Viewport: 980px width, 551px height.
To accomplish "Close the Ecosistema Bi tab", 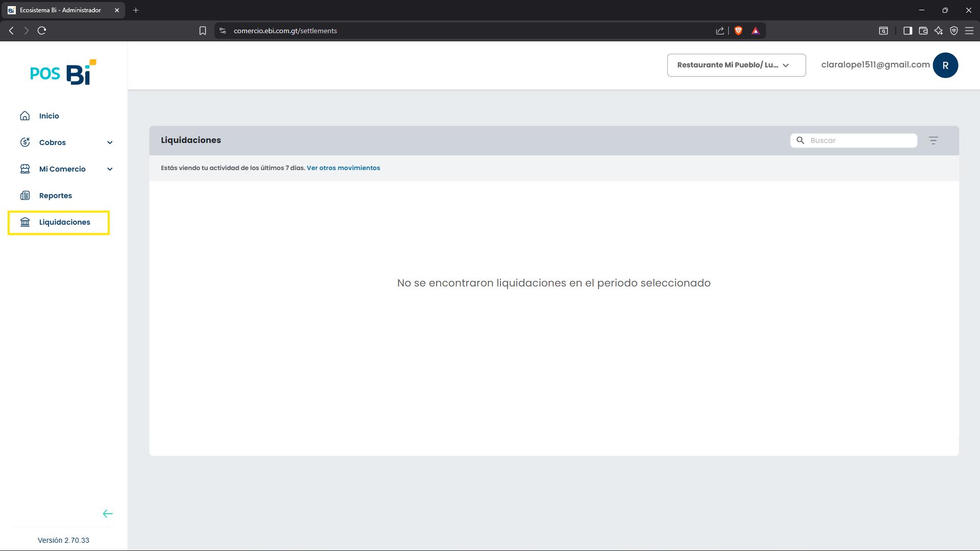I will click(x=117, y=10).
